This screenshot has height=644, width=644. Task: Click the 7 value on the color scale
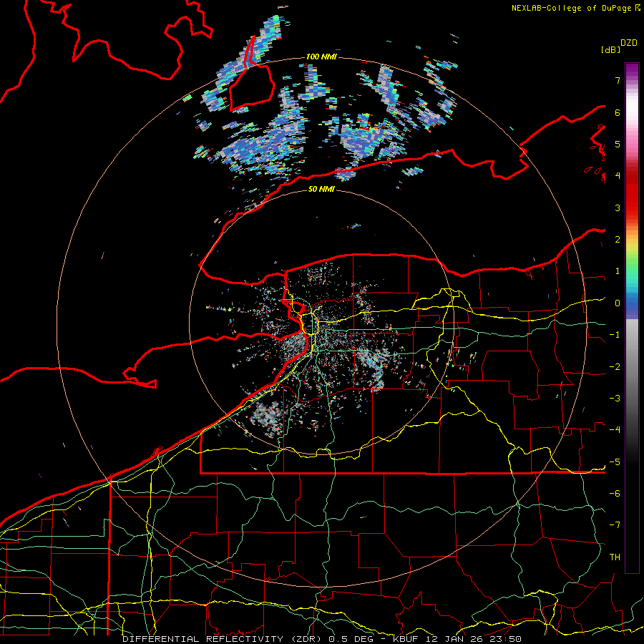(x=618, y=80)
